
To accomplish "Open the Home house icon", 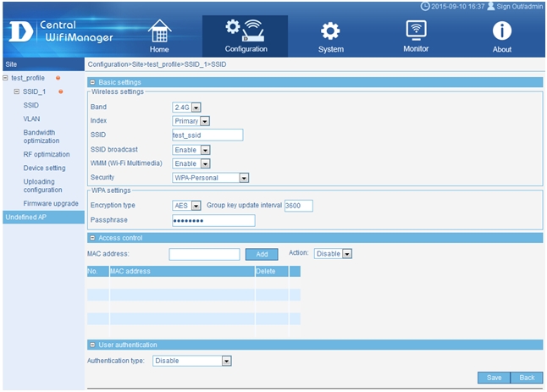I will point(159,31).
